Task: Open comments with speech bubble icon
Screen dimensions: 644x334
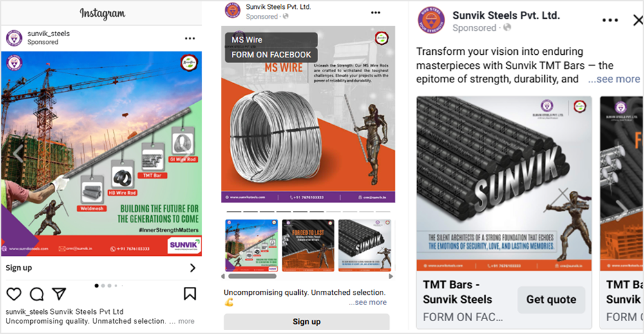Action: pyautogui.click(x=37, y=293)
